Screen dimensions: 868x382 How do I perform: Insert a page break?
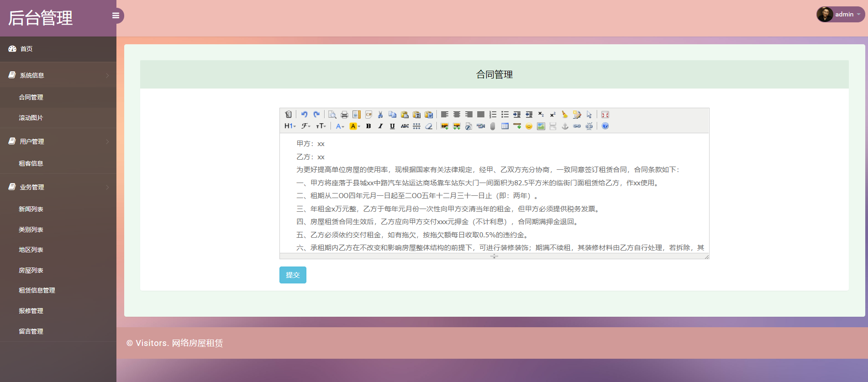click(x=553, y=126)
